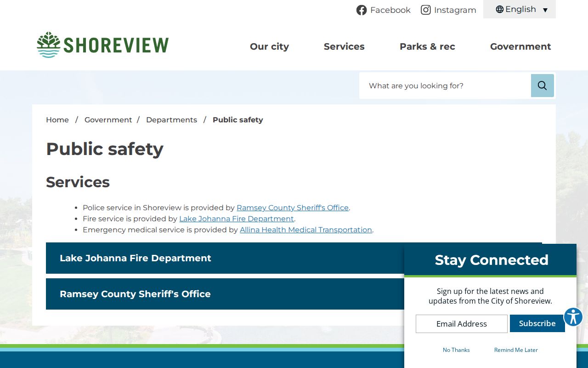Go to the Departments breadcrumb
Image resolution: width=588 pixels, height=368 pixels.
point(171,120)
